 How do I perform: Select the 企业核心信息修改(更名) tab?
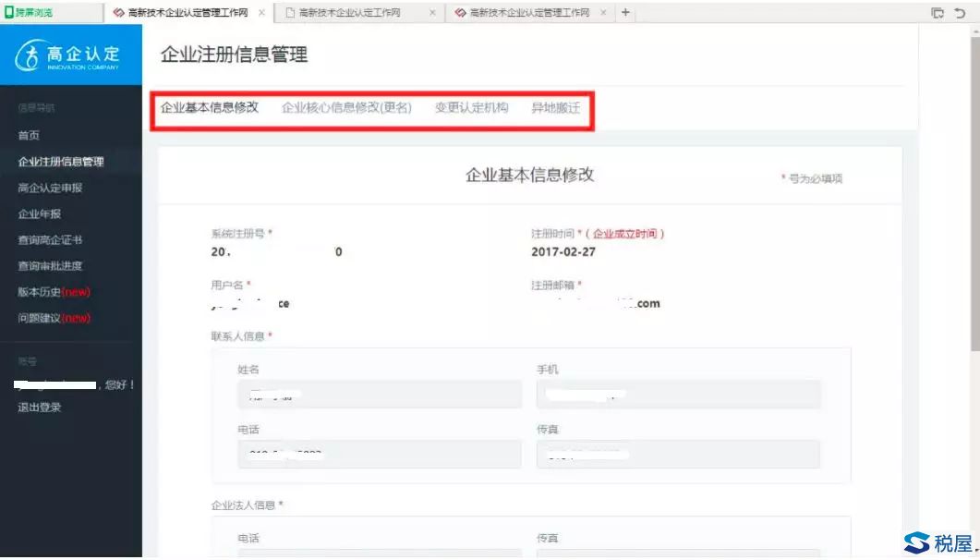click(346, 107)
